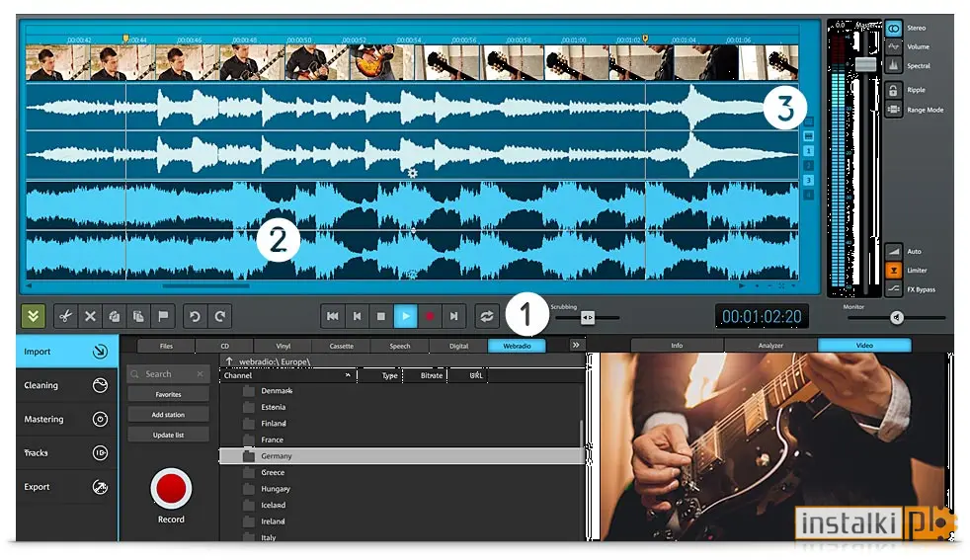Go up one folder level arrow
Image resolution: width=970 pixels, height=560 pixels.
coord(229,361)
